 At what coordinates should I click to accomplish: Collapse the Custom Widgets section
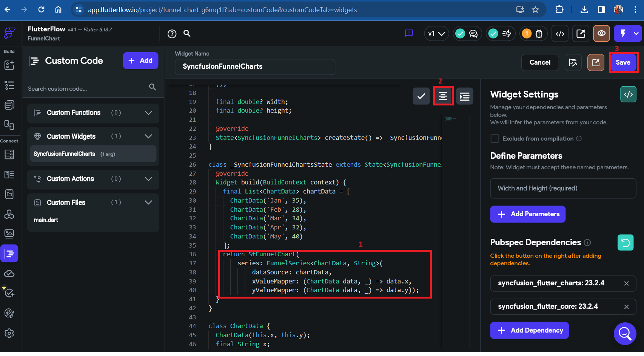click(x=93, y=136)
